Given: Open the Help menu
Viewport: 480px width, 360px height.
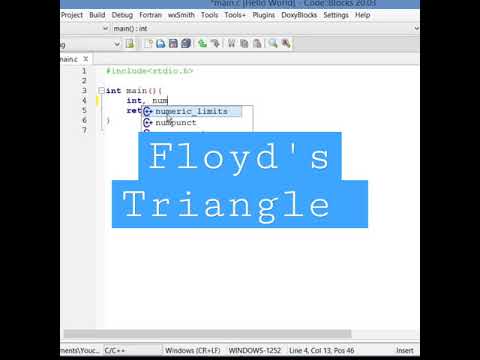Looking at the screenshot, I should coord(362,15).
